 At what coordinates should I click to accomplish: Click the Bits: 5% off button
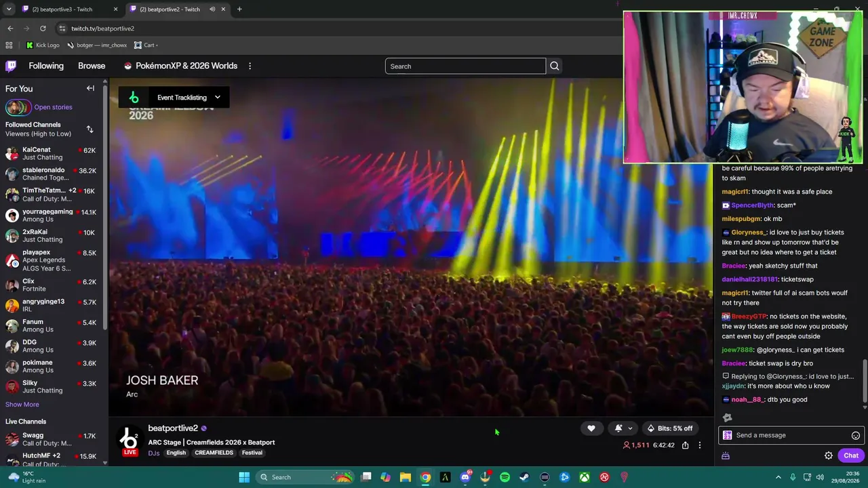coord(670,428)
